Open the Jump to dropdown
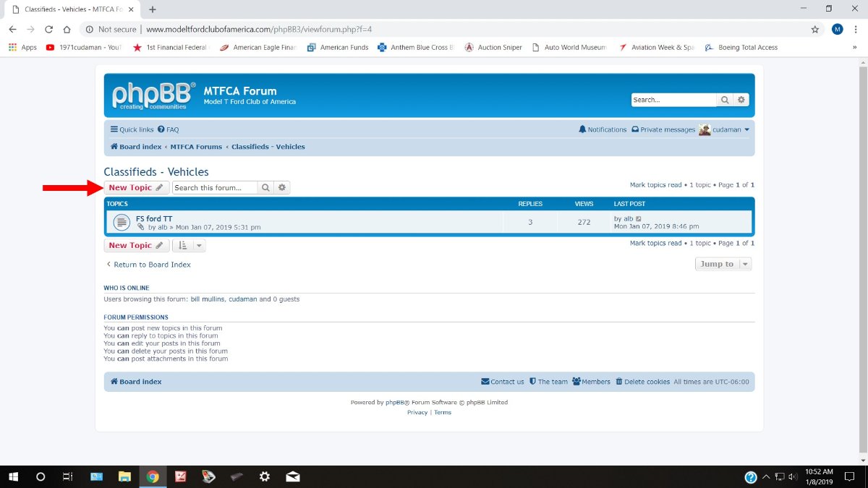This screenshot has width=868, height=488. point(723,264)
